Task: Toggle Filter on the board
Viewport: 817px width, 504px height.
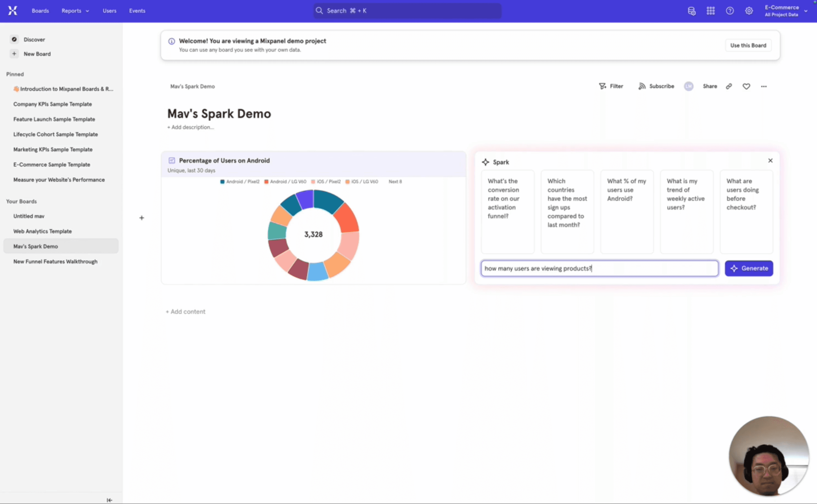Action: coord(611,86)
